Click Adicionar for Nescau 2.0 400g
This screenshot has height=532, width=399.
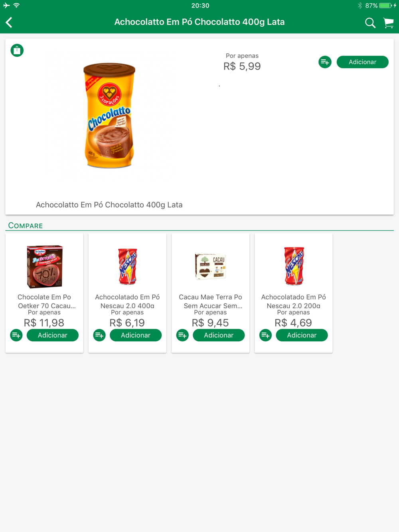[136, 335]
